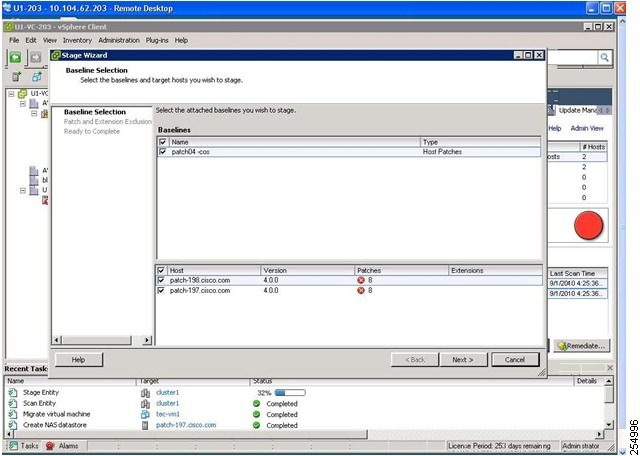Screen dimensions: 640x456
Task: Toggle select-all checkbox in Baselines header
Action: [163, 142]
